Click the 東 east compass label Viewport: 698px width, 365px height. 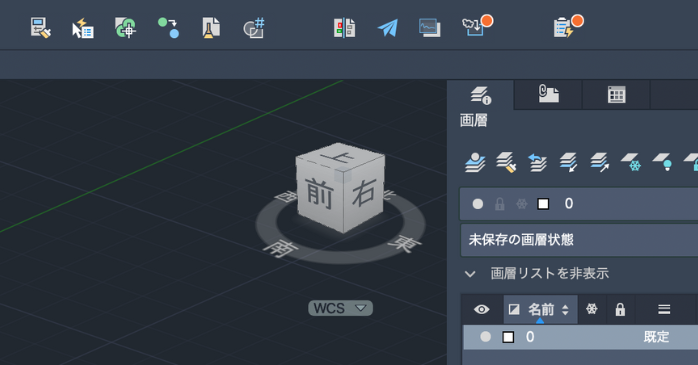(x=406, y=243)
